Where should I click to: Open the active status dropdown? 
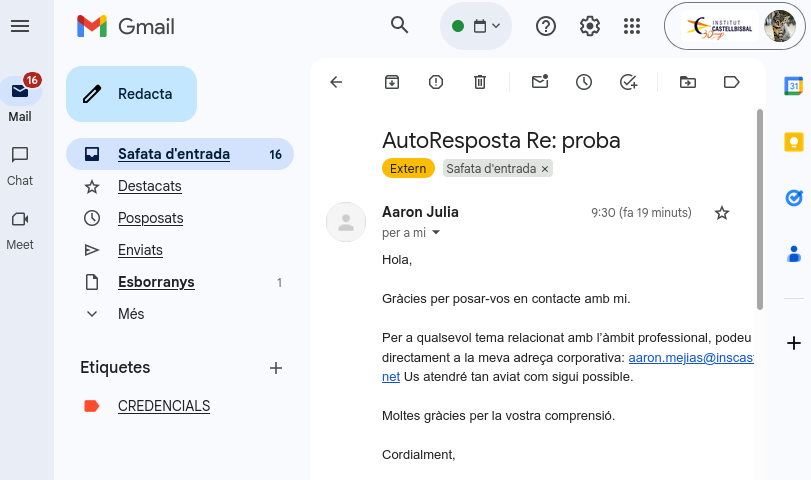476,26
